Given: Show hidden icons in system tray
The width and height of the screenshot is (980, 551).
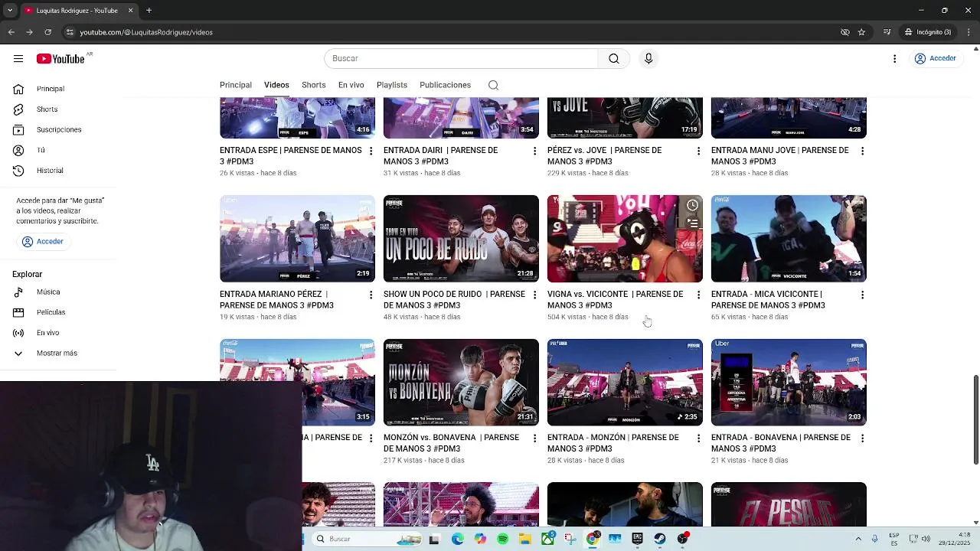Looking at the screenshot, I should click(858, 539).
